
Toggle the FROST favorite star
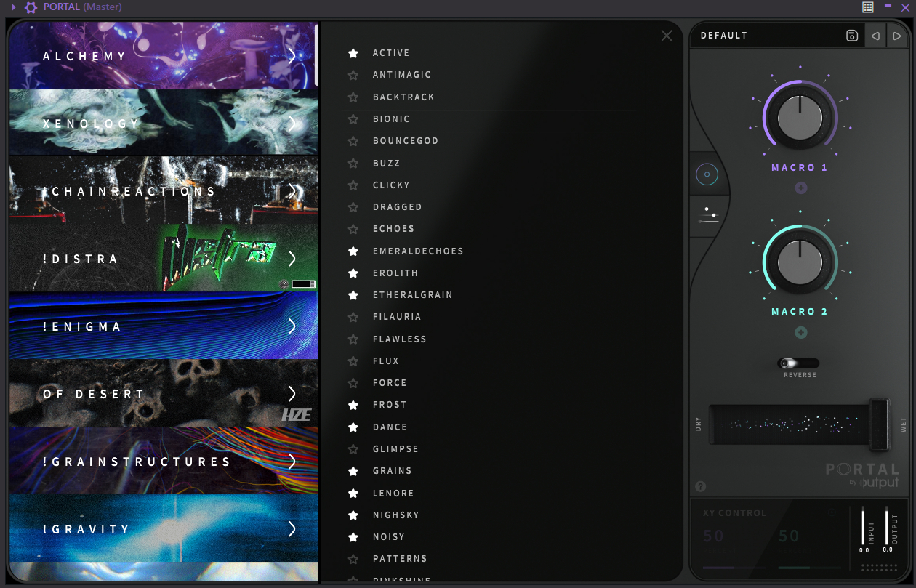pos(353,405)
